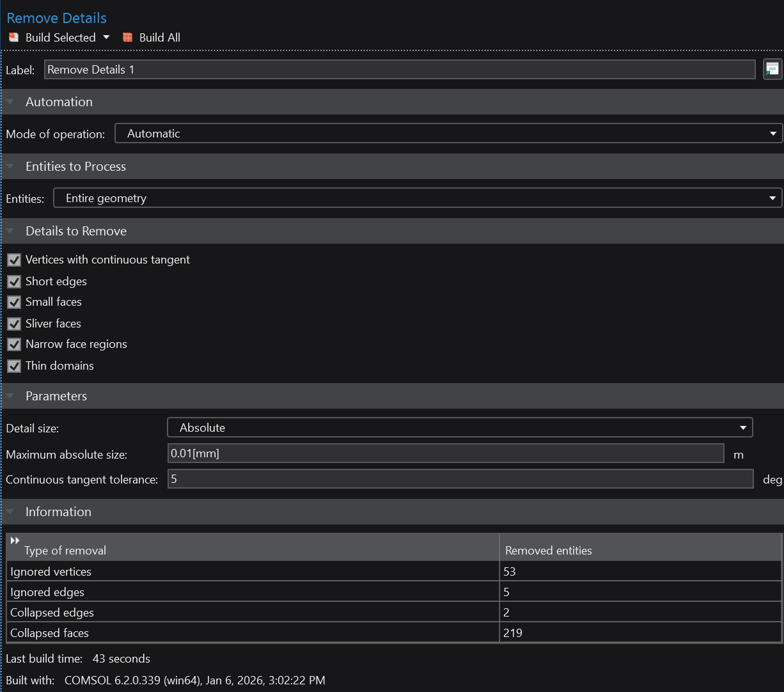
Task: Disable the Small faces checkbox
Action: click(14, 303)
